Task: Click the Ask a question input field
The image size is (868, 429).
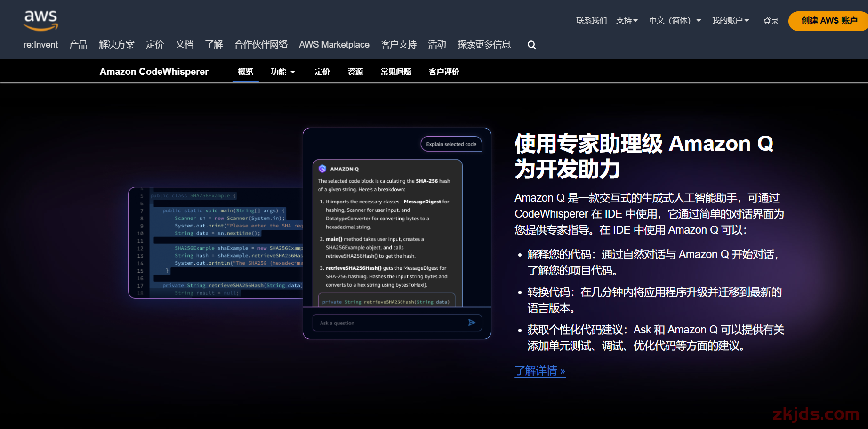Action: tap(397, 323)
